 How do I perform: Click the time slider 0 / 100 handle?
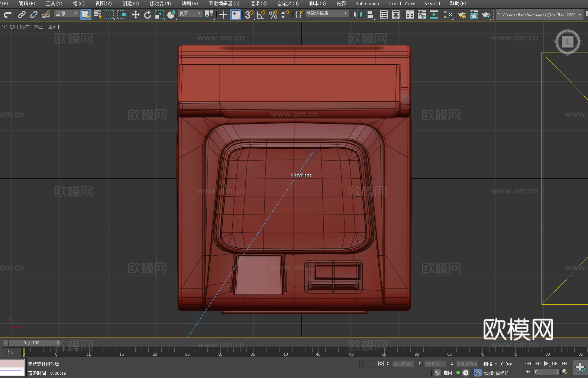click(32, 343)
